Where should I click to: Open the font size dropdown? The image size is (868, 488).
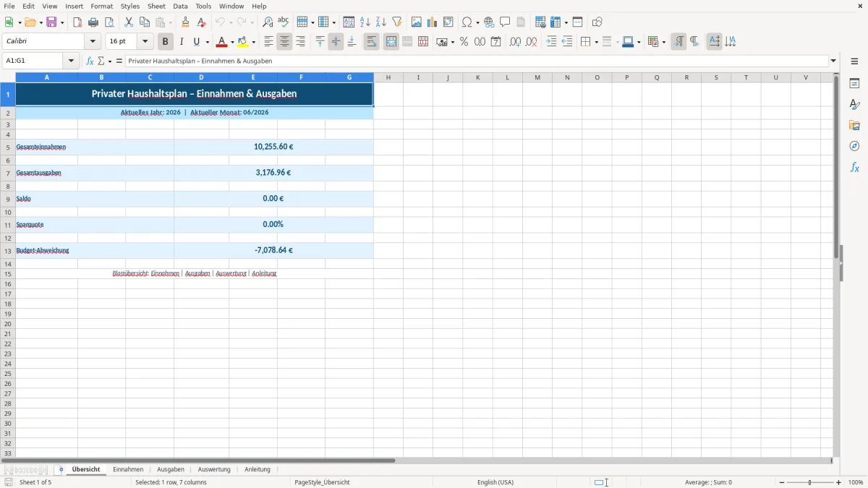click(145, 42)
